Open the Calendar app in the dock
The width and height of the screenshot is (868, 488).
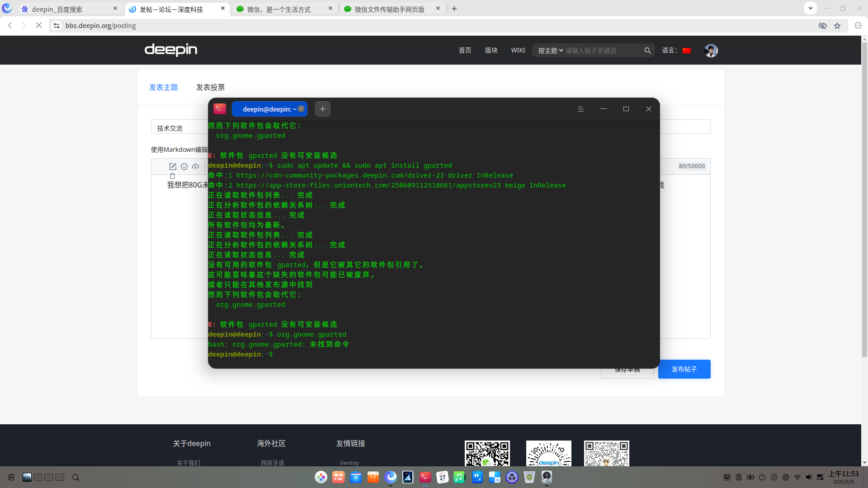click(x=442, y=477)
